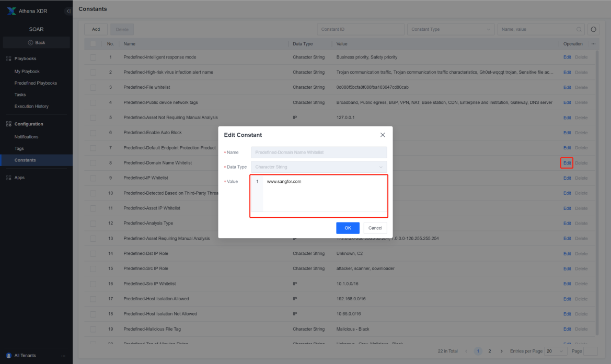Edit the Intelligent response mode row
Image resolution: width=611 pixels, height=364 pixels.
point(567,57)
